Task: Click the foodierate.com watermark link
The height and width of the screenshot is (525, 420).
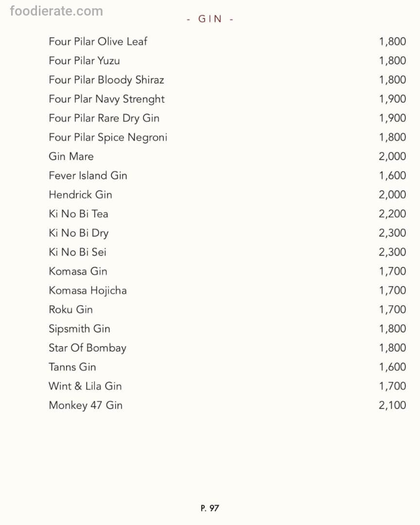Action: 56,11
